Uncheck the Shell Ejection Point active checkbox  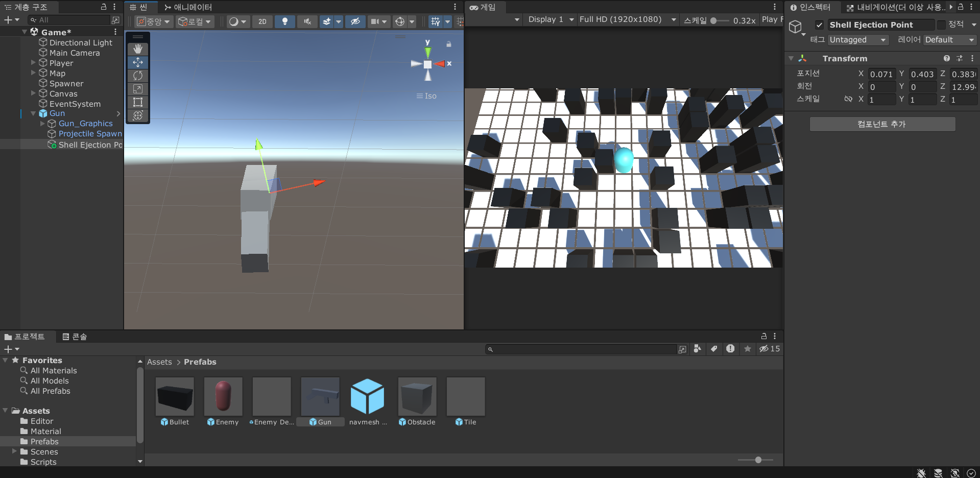click(x=819, y=25)
